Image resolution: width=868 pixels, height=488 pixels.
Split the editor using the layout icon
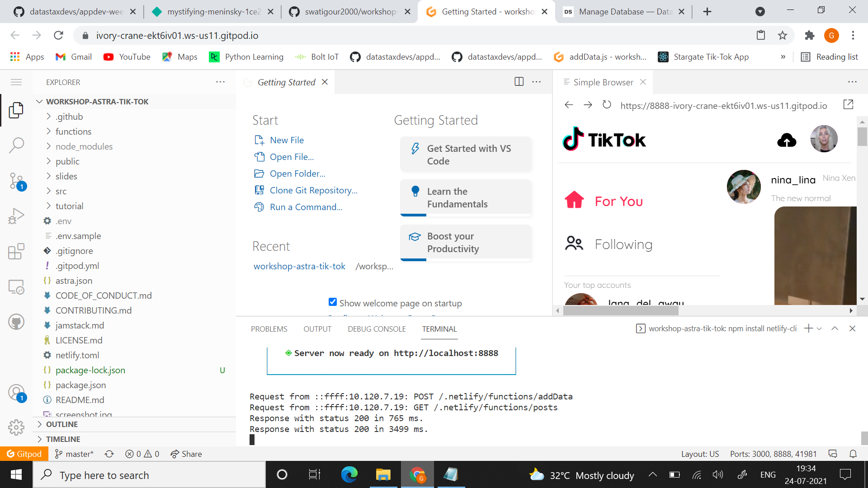click(x=518, y=82)
